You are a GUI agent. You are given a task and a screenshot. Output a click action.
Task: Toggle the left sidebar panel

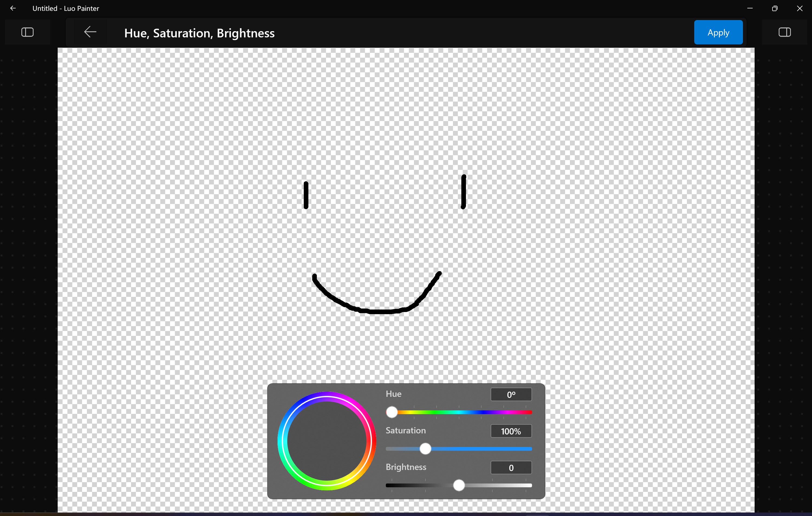27,32
